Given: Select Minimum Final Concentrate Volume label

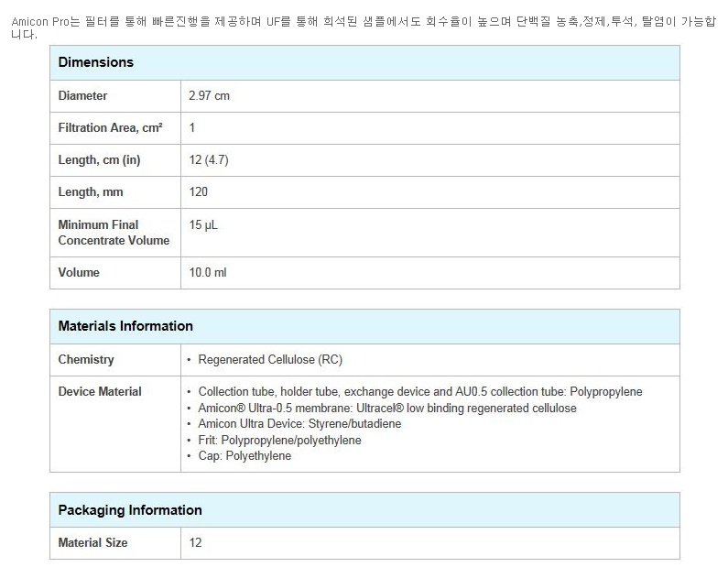Looking at the screenshot, I should click(x=114, y=233).
